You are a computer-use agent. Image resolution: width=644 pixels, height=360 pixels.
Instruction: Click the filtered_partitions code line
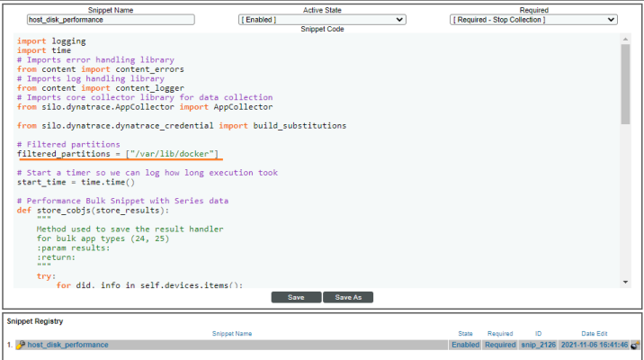[118, 154]
